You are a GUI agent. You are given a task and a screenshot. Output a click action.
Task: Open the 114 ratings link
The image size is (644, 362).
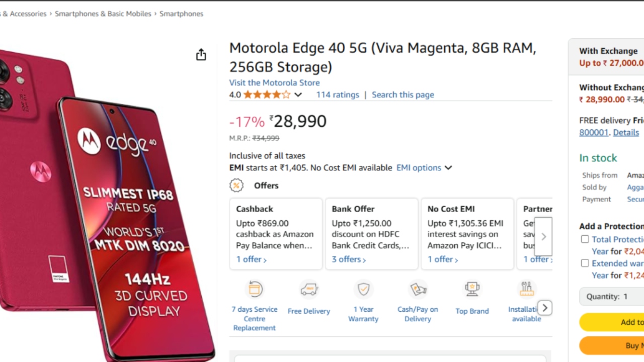(338, 95)
